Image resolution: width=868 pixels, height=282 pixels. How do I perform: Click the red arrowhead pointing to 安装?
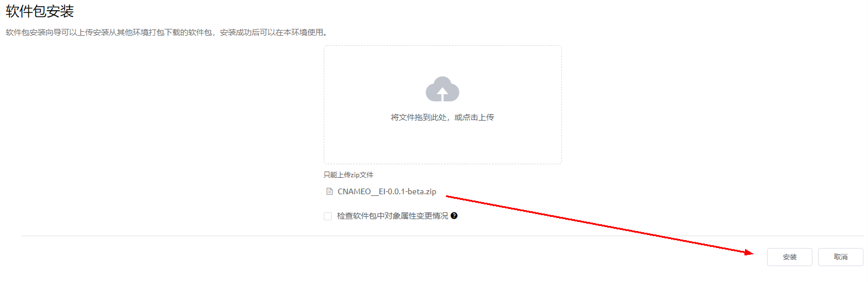747,253
